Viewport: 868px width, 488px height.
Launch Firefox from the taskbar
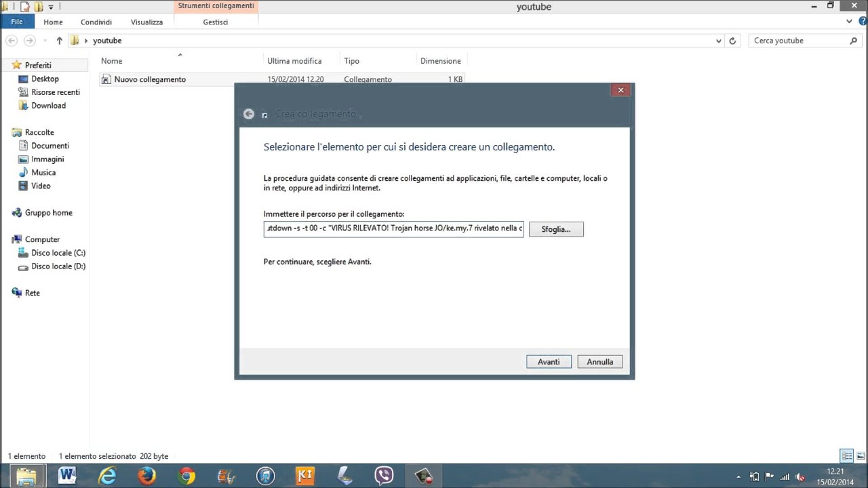(146, 476)
